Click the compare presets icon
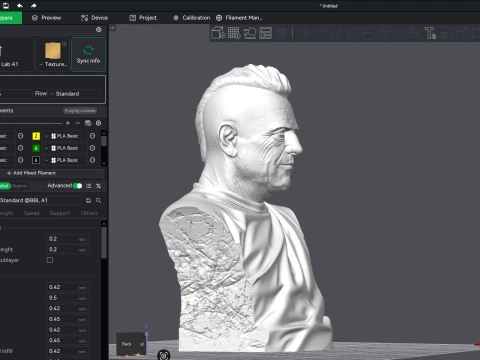Screen dimensions: 480x360 point(98,186)
